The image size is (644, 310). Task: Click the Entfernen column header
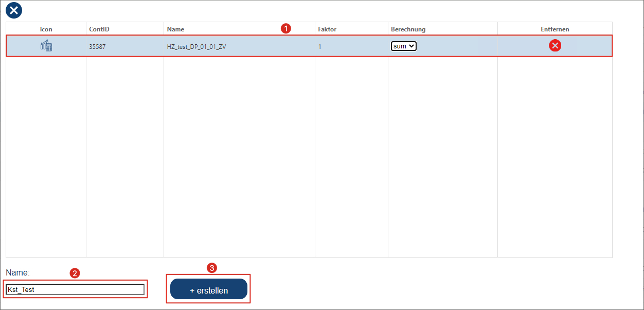[x=554, y=29]
